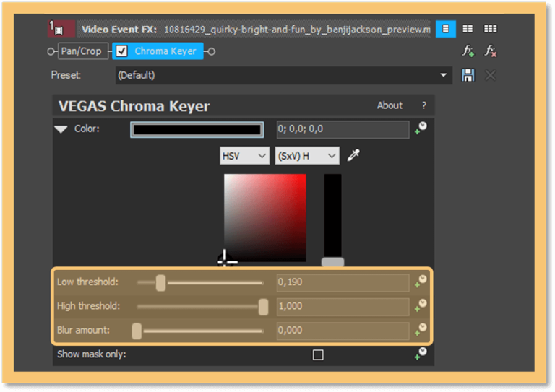Open the About link
Screen dimensions: 555x392
pos(390,105)
